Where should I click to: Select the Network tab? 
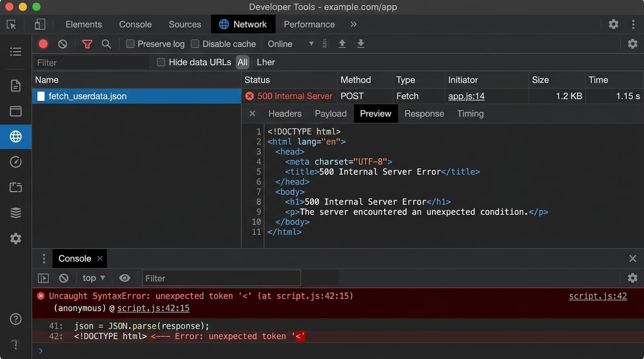[x=243, y=24]
